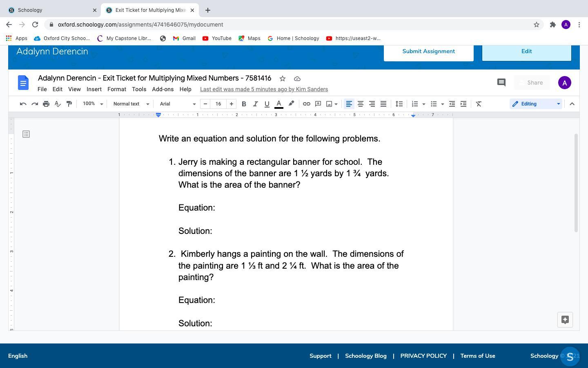This screenshot has width=588, height=368.
Task: Click the Redo icon in toolbar
Action: (x=35, y=104)
